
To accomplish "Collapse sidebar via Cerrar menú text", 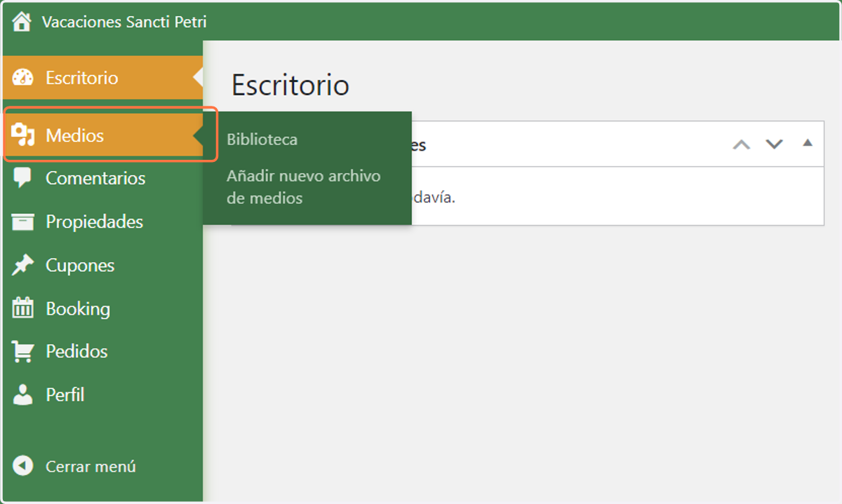I will click(x=91, y=466).
